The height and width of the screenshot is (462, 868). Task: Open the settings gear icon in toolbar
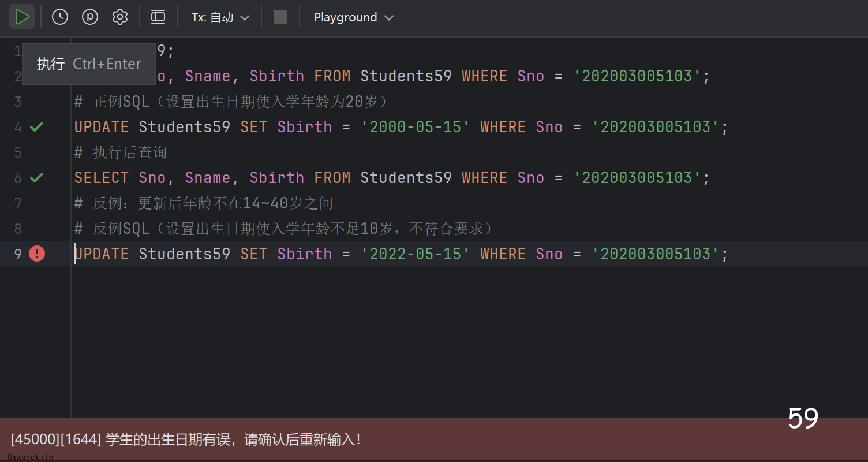point(120,17)
